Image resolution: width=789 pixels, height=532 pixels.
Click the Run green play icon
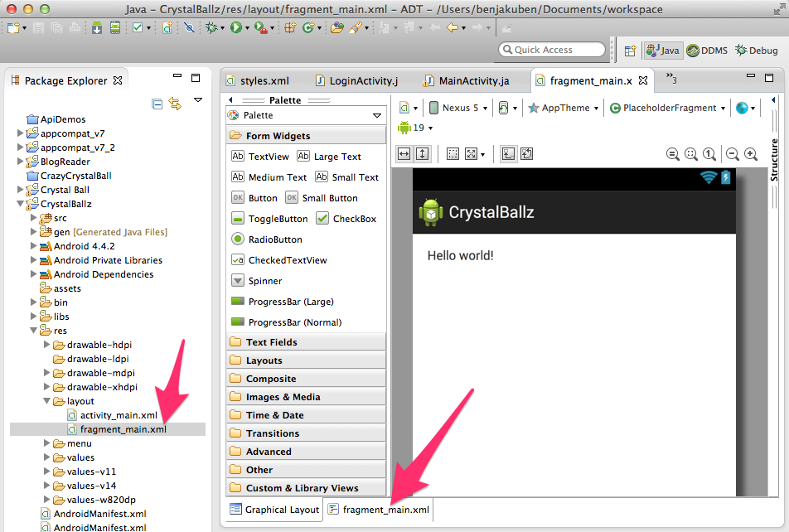pyautogui.click(x=236, y=27)
